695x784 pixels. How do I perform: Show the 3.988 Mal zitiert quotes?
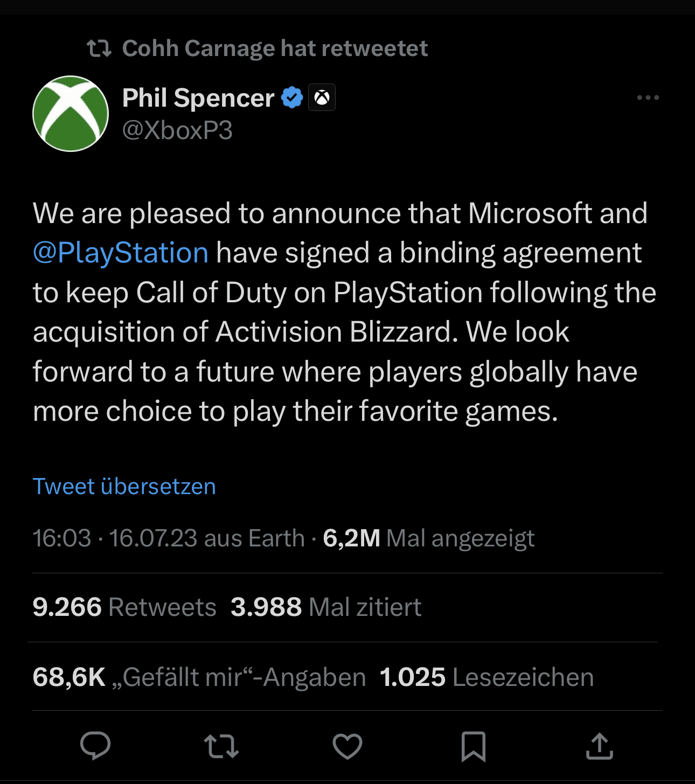[x=326, y=607]
